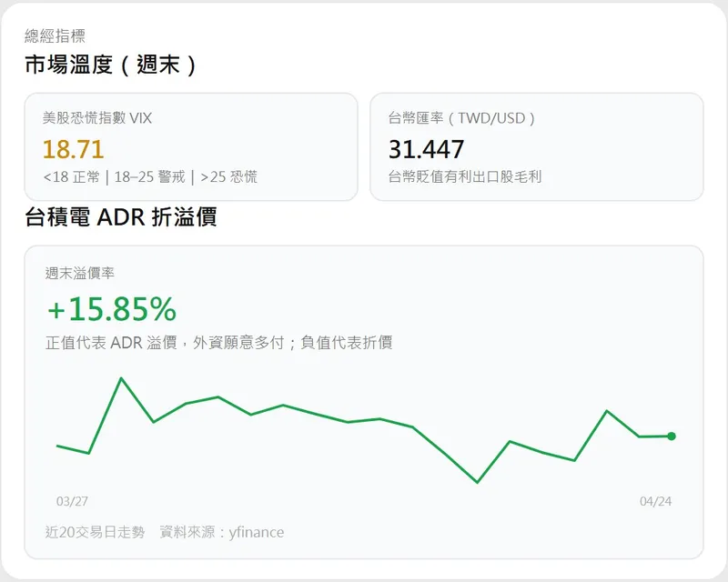Select the 台積電 ADR 折溢價 heading
The height and width of the screenshot is (582, 728).
(x=121, y=216)
